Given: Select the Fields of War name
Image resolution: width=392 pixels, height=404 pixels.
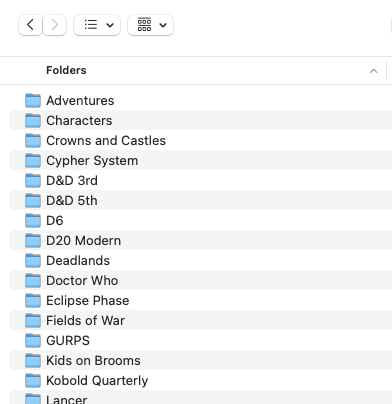Looking at the screenshot, I should tap(85, 321).
